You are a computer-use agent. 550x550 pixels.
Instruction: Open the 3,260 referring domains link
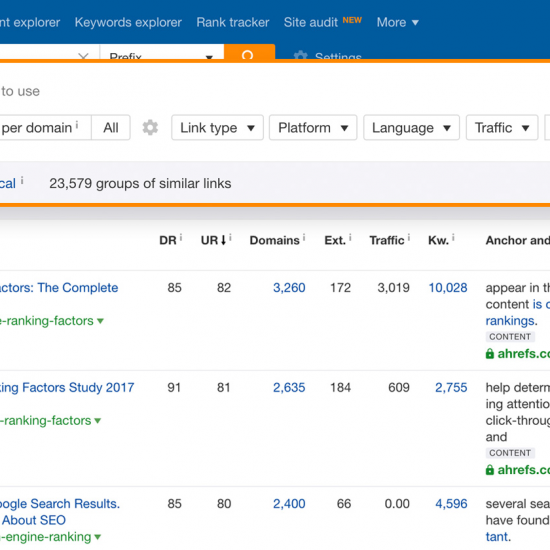289,288
